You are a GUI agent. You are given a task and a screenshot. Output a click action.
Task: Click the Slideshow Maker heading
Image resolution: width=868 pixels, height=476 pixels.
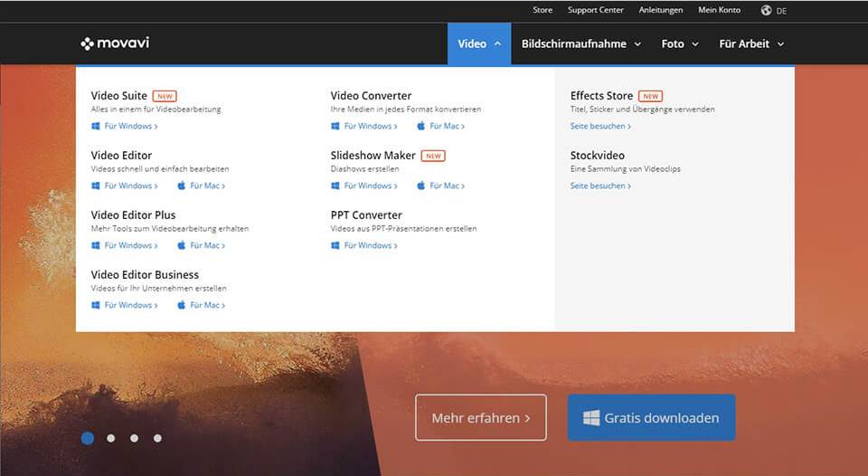tap(373, 155)
